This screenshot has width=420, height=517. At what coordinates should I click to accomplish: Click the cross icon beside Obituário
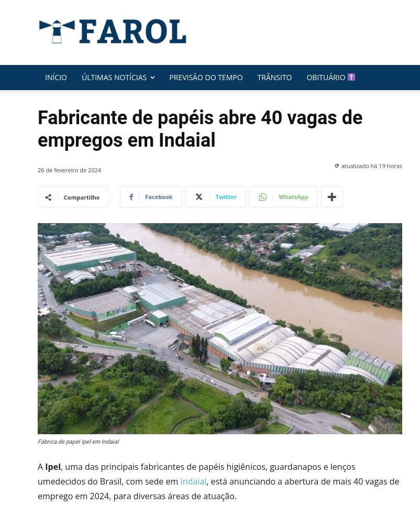pyautogui.click(x=351, y=77)
